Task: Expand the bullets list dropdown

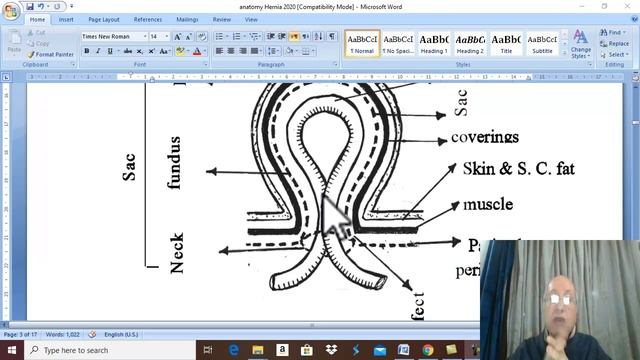Action: [227, 37]
